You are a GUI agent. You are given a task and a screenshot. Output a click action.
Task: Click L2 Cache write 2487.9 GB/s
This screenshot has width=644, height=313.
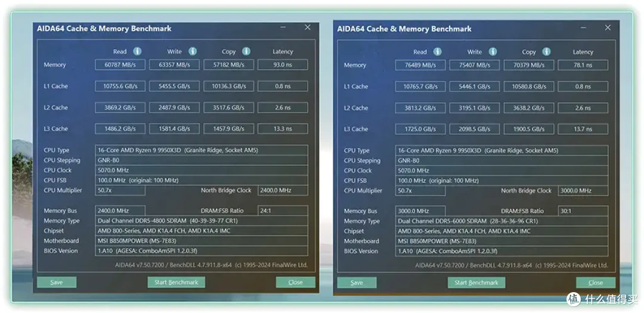click(x=174, y=108)
